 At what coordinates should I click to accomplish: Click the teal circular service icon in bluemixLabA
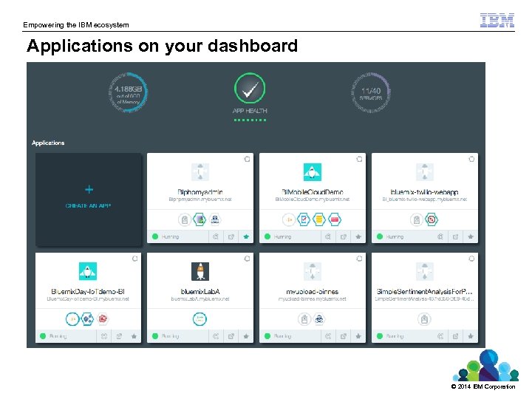[x=199, y=319]
